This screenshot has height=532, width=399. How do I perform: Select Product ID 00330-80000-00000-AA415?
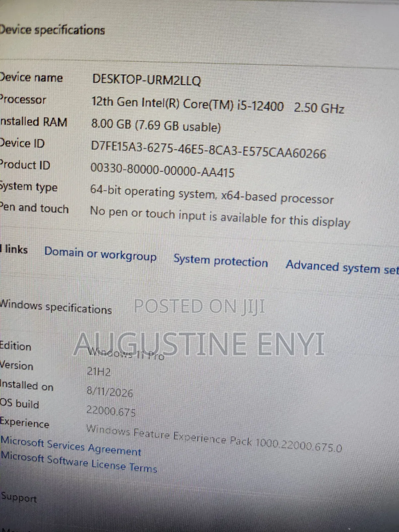click(x=162, y=170)
